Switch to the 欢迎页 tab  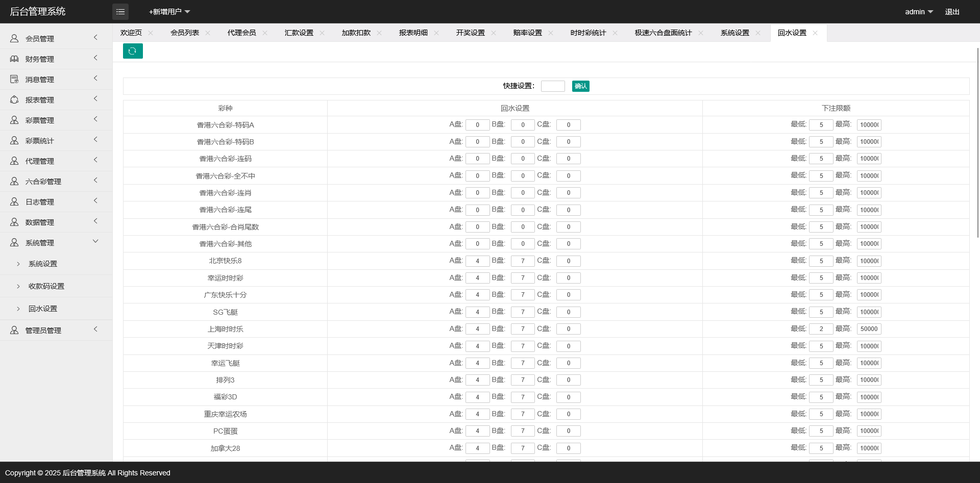(x=131, y=33)
